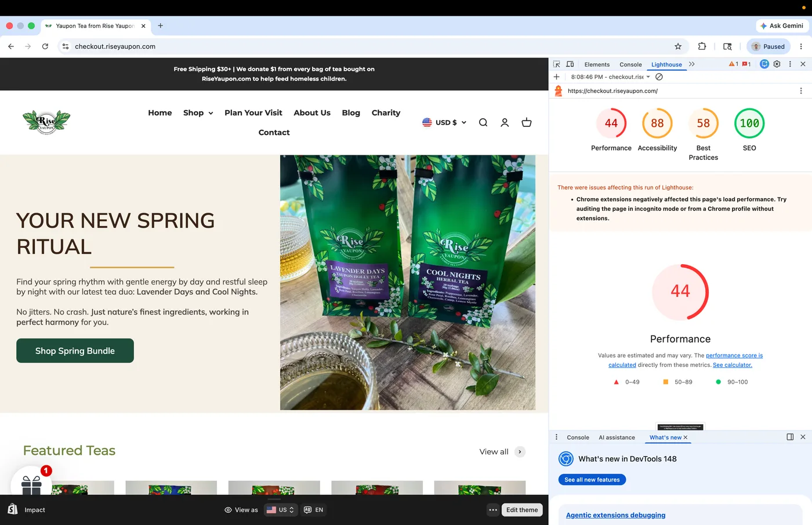
Task: Open DevTools settings gear
Action: (777, 64)
